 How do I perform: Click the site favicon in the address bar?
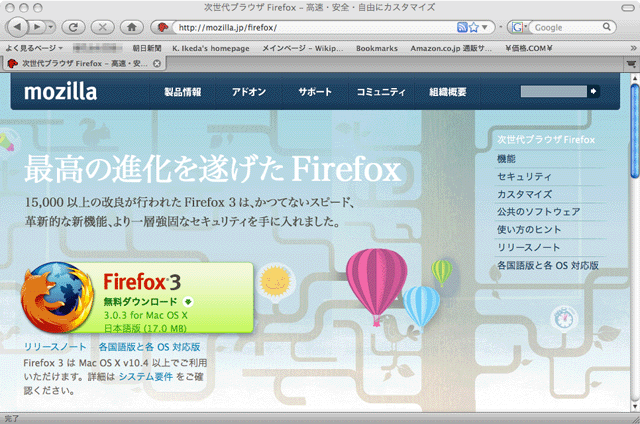[x=163, y=27]
